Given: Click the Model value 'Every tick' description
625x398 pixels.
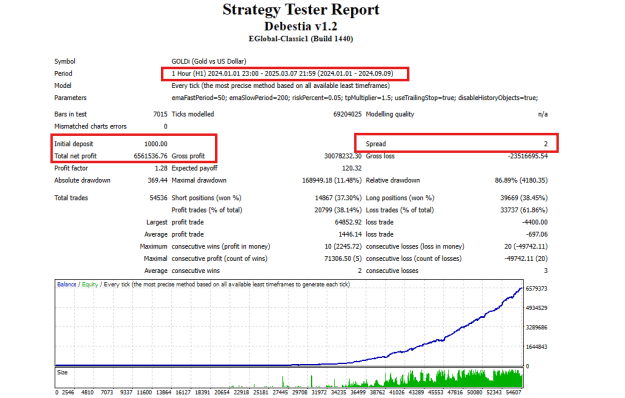Looking at the screenshot, I should [x=280, y=86].
